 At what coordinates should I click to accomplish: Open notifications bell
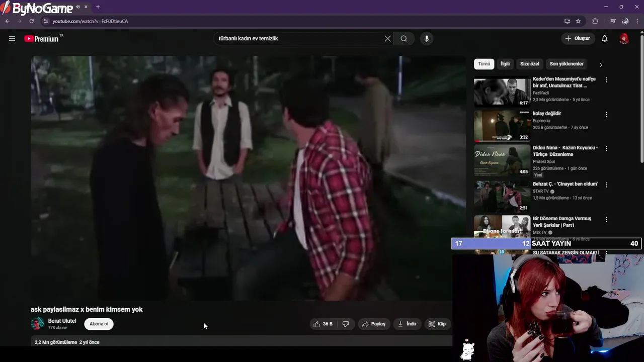click(605, 39)
